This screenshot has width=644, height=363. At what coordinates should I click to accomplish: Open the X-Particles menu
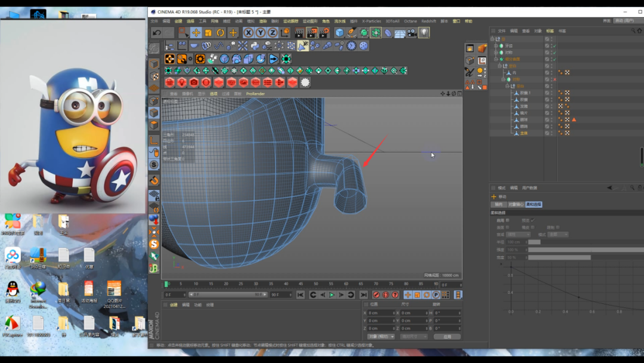[x=371, y=21]
